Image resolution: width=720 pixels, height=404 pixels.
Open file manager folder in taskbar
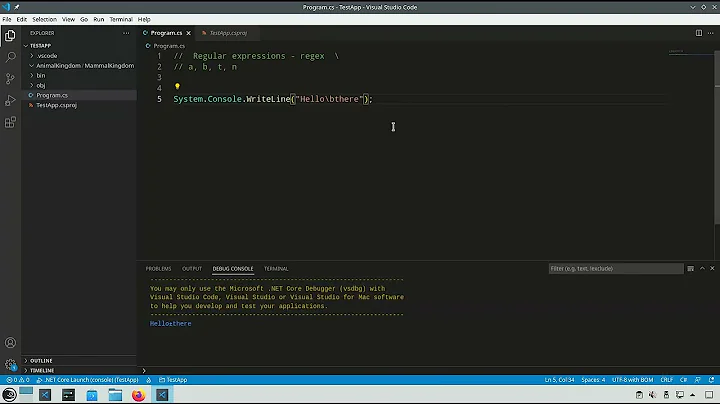tap(115, 395)
